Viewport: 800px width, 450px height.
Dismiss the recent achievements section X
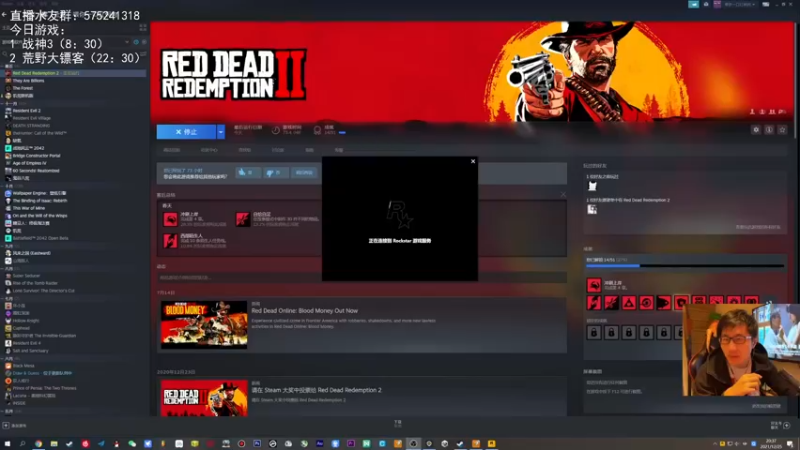[563, 194]
